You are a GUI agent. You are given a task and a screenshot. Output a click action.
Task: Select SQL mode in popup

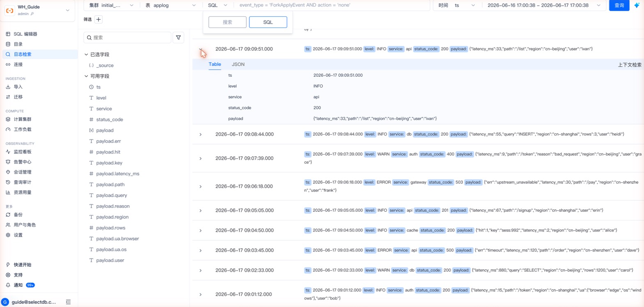tap(268, 22)
